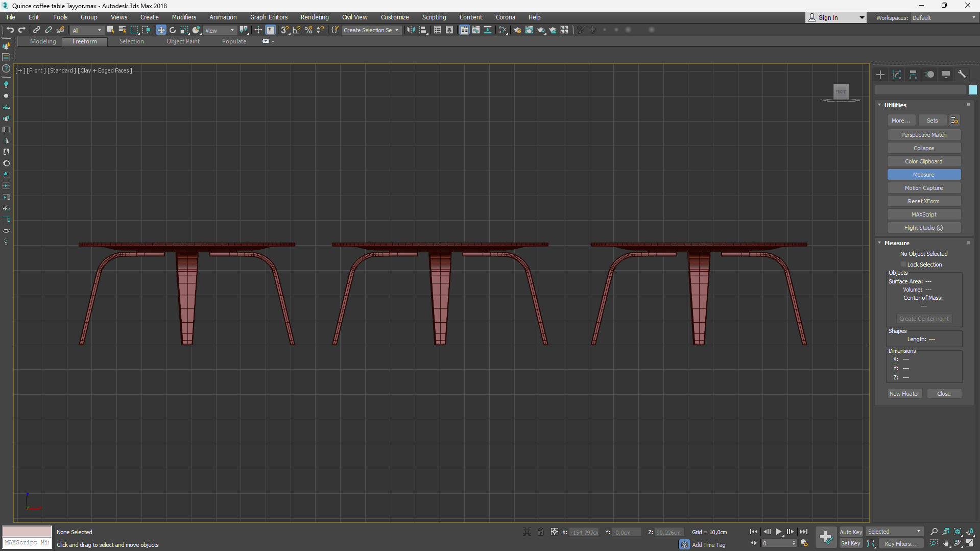Toggle the Spinner Snap button
980x551 pixels.
[320, 30]
